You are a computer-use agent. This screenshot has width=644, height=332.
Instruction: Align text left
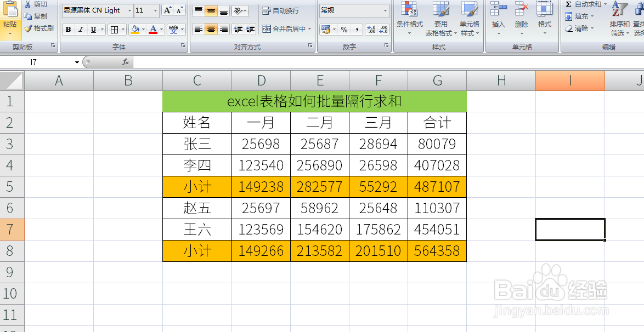[x=199, y=28]
